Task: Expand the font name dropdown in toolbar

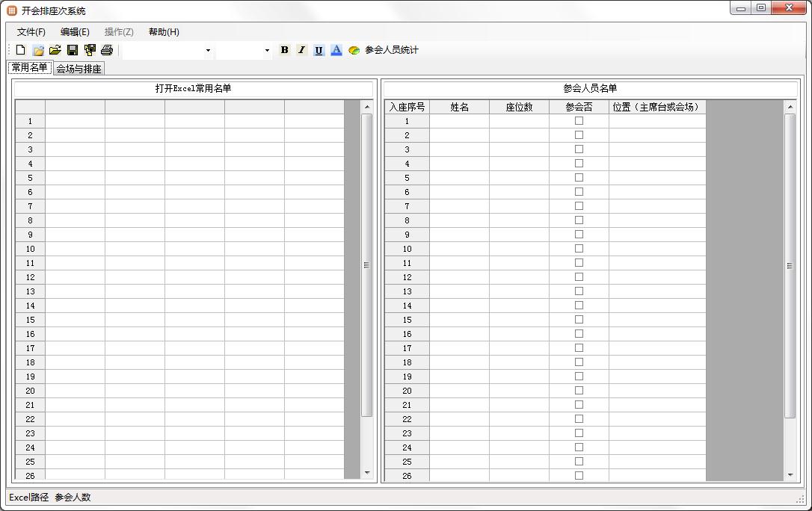Action: [x=208, y=50]
